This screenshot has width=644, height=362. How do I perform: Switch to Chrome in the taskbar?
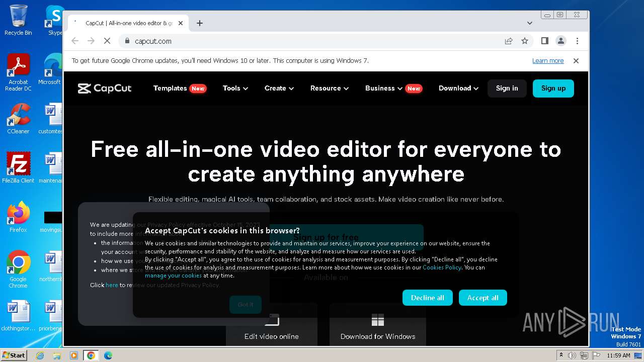[91, 355]
